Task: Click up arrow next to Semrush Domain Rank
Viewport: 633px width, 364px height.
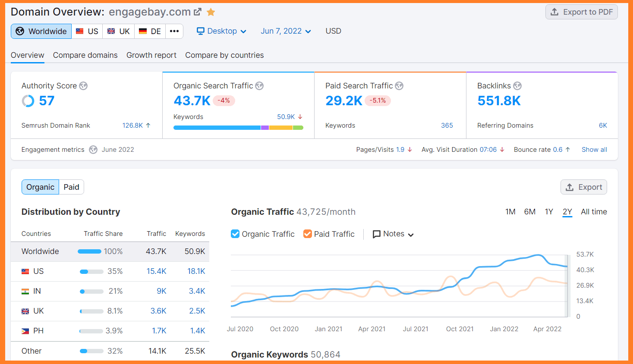Action: (x=148, y=126)
